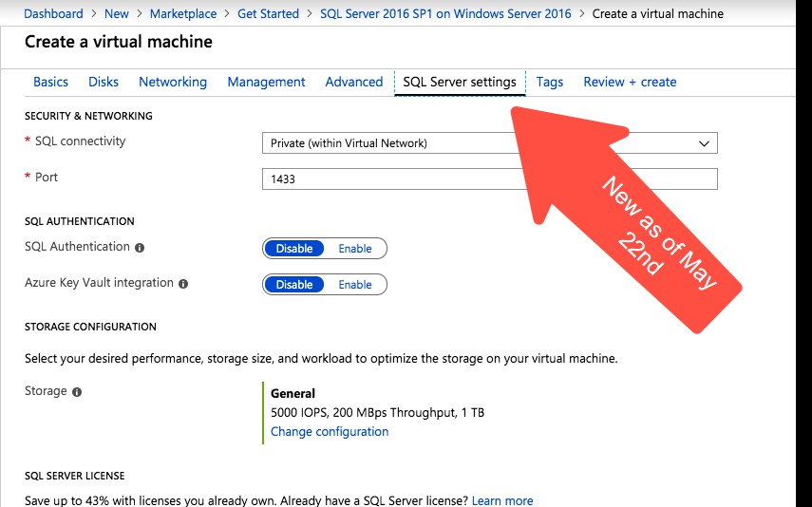This screenshot has width=812, height=507.
Task: Click the Port field label
Action: [x=47, y=178]
